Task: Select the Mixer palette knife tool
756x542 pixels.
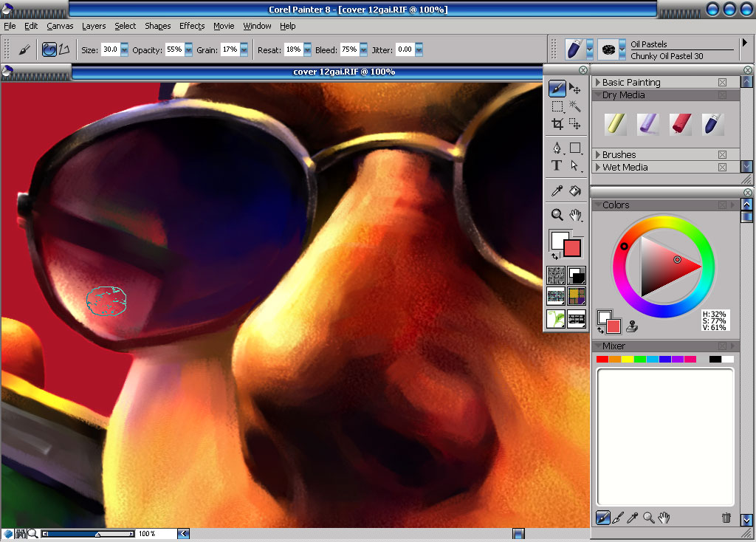Action: tap(618, 518)
